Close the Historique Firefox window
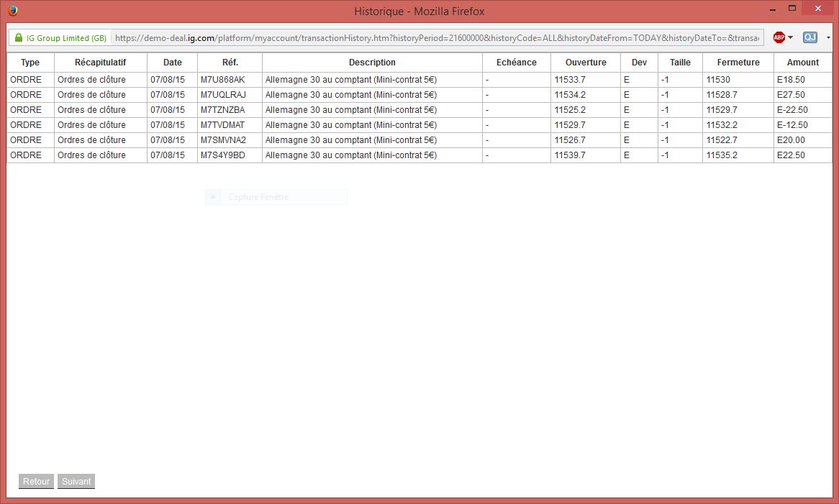This screenshot has width=839, height=504. [817, 8]
